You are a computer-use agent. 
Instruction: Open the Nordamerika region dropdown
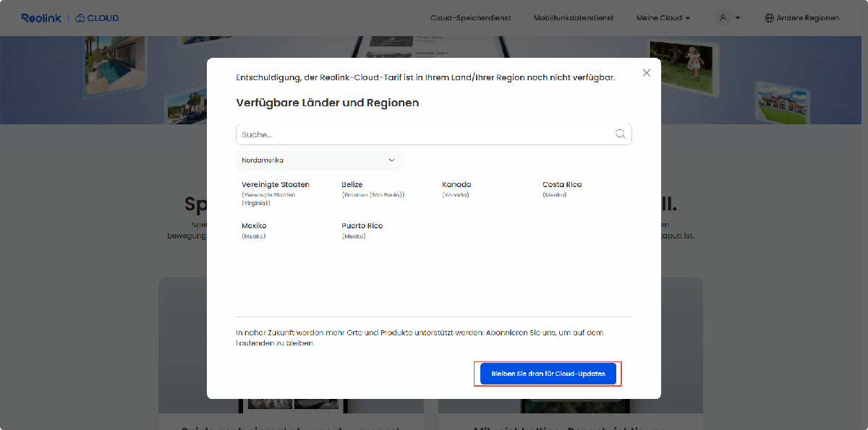pyautogui.click(x=319, y=160)
